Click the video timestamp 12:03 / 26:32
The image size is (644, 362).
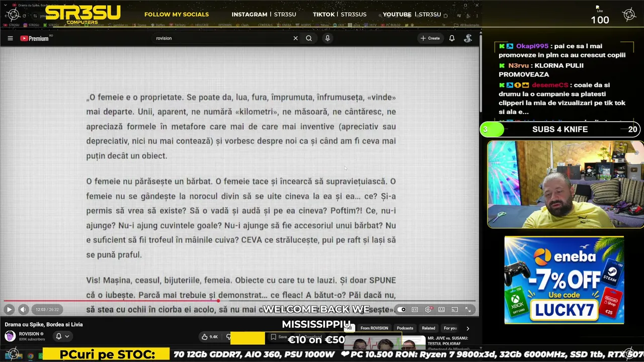click(x=47, y=310)
